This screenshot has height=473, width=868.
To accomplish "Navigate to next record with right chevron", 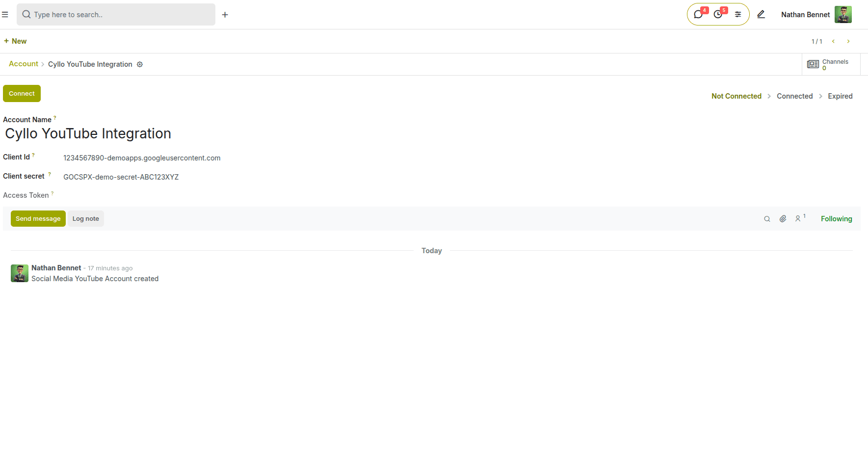I will (848, 41).
